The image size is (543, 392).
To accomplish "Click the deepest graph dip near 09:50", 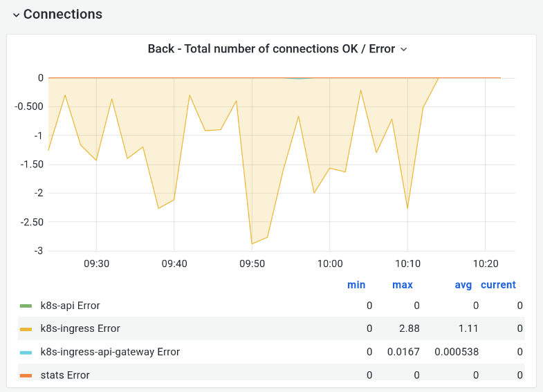I will pyautogui.click(x=252, y=243).
